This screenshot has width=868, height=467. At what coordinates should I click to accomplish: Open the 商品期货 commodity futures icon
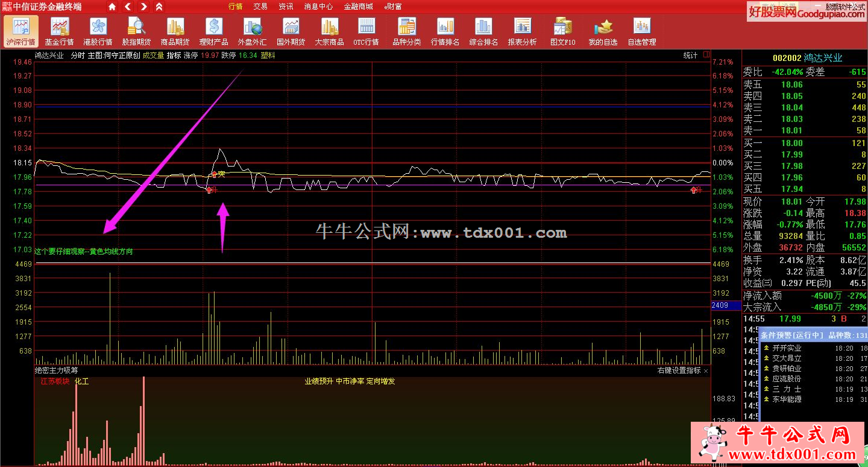(175, 31)
